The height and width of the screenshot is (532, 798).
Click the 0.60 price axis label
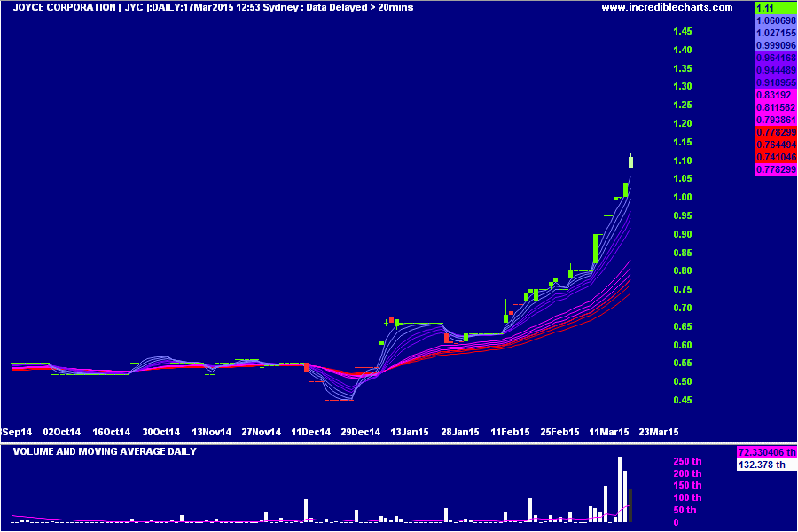[x=683, y=345]
